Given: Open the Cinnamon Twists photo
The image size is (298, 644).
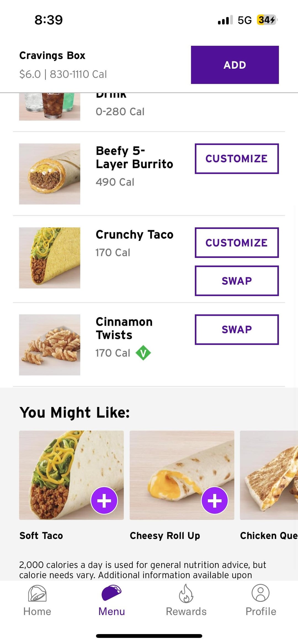Looking at the screenshot, I should point(50,345).
